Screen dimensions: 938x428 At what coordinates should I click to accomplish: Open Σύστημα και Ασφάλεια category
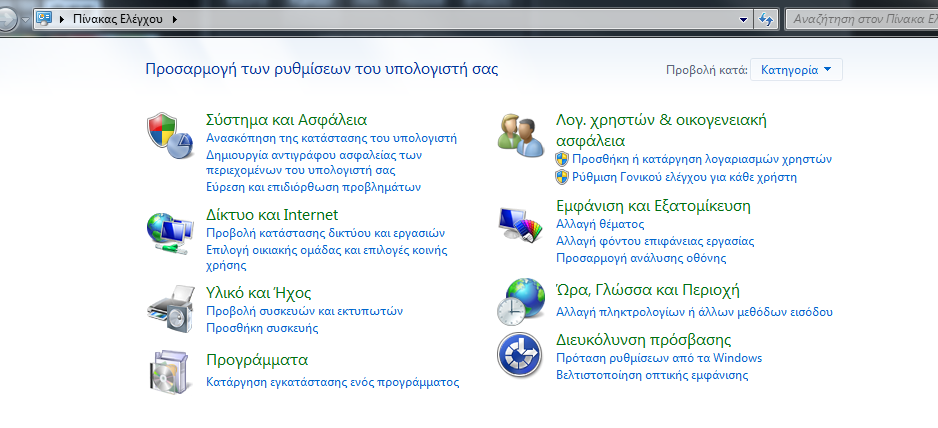coord(287,120)
